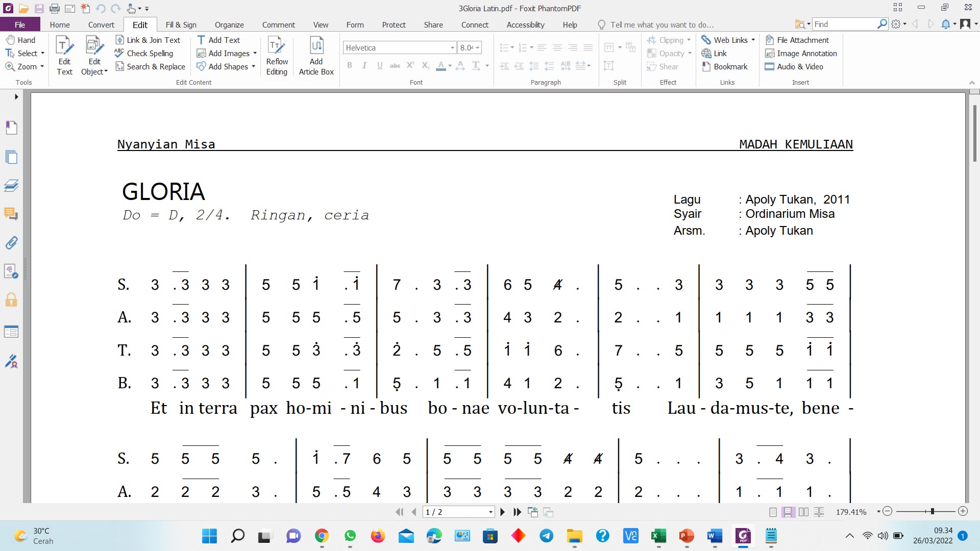Screen dimensions: 980x551
Task: Open the File menu
Action: 19,24
